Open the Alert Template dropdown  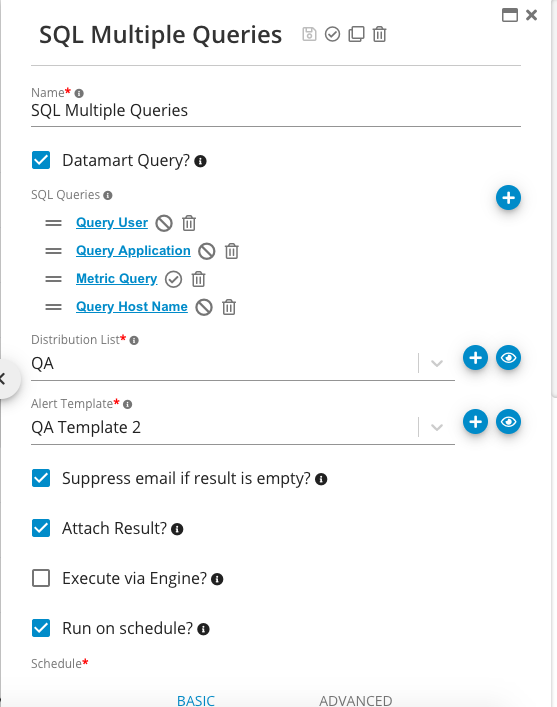pos(437,427)
